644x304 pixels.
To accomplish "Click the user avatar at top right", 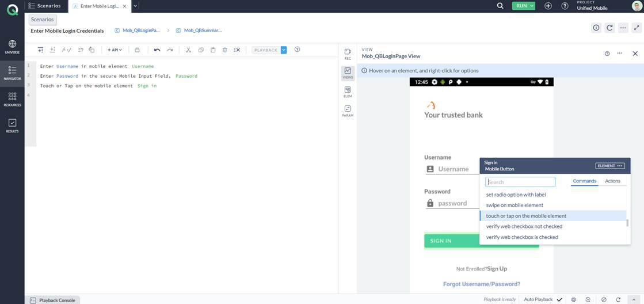I will tap(637, 6).
